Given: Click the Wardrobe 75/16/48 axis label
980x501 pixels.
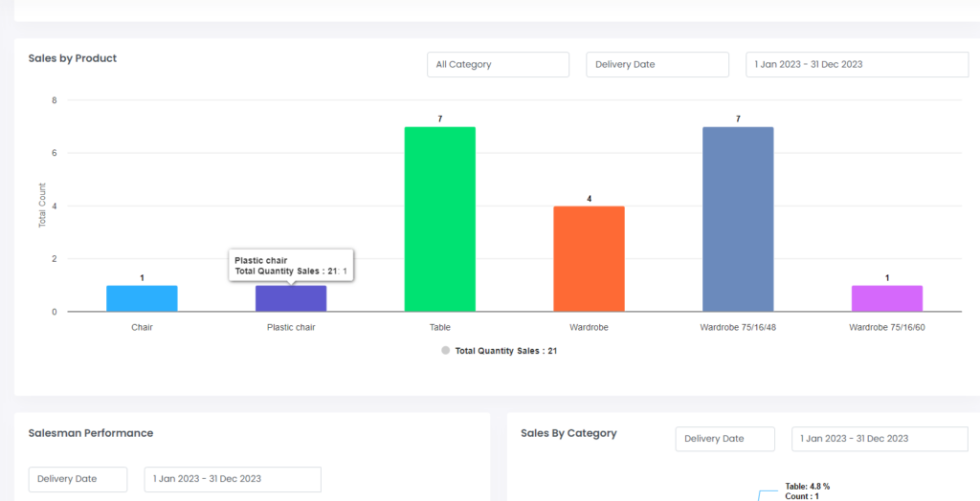Looking at the screenshot, I should point(738,327).
